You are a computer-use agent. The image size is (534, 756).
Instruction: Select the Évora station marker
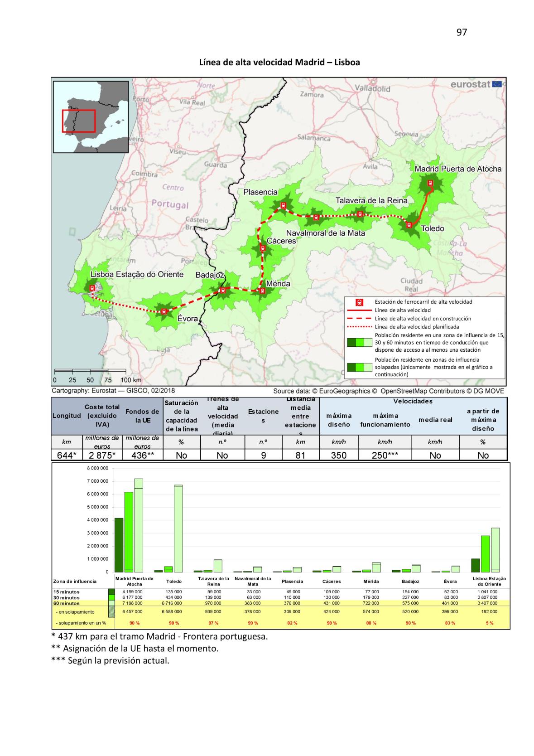coord(164,311)
